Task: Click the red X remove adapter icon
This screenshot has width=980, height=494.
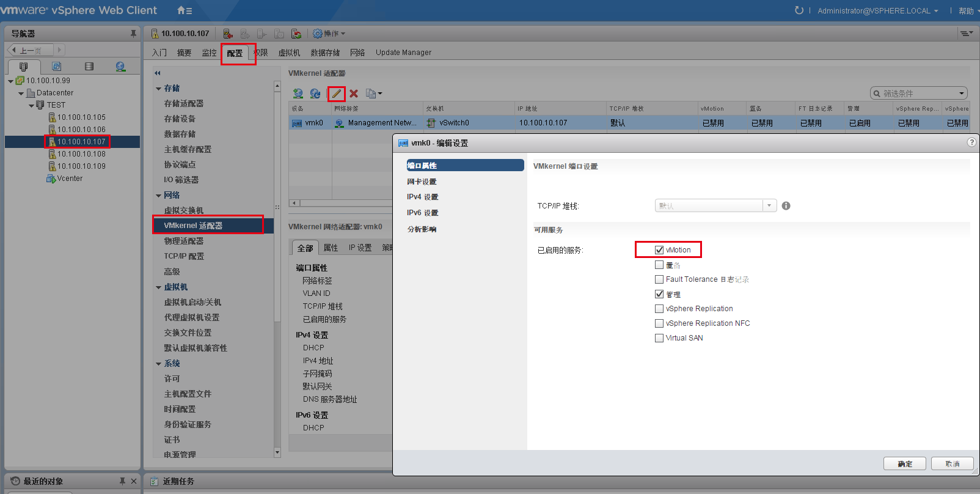Action: pyautogui.click(x=354, y=94)
